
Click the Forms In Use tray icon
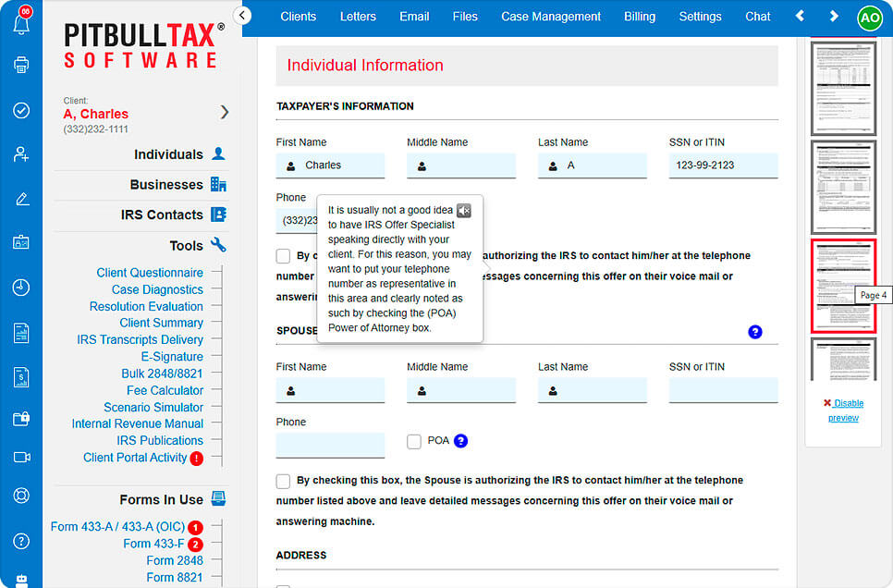pyautogui.click(x=218, y=498)
